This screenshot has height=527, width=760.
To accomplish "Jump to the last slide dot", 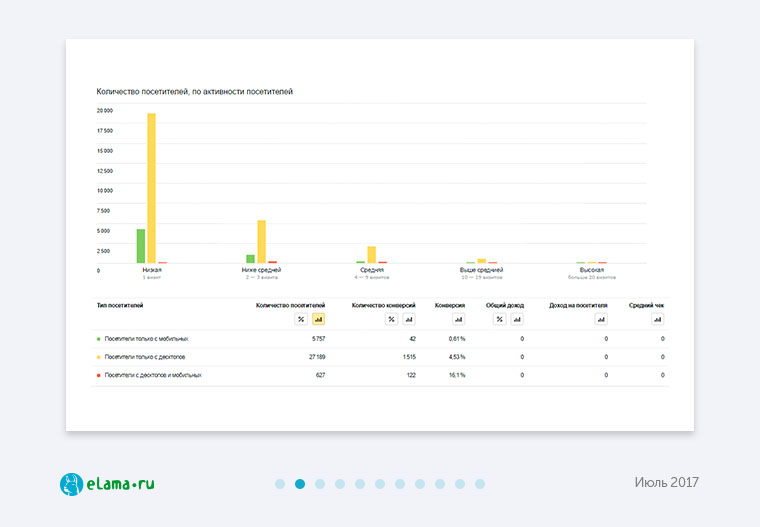I will point(480,484).
